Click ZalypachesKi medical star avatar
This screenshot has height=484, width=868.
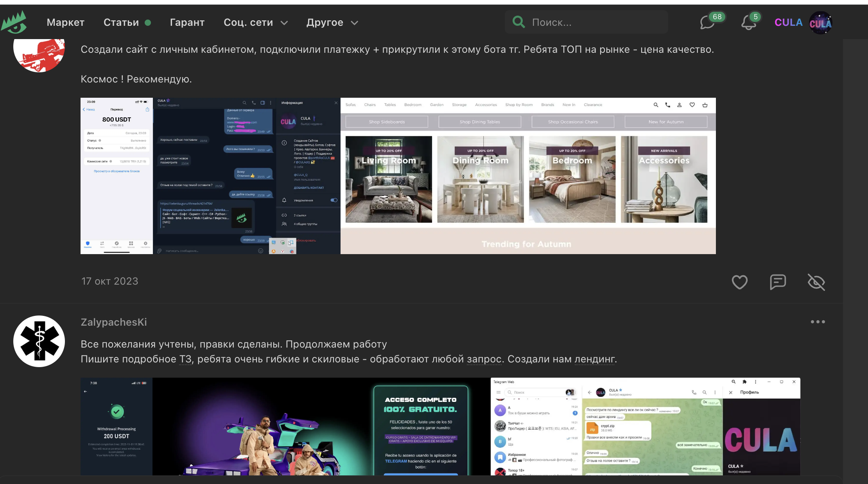(39, 341)
